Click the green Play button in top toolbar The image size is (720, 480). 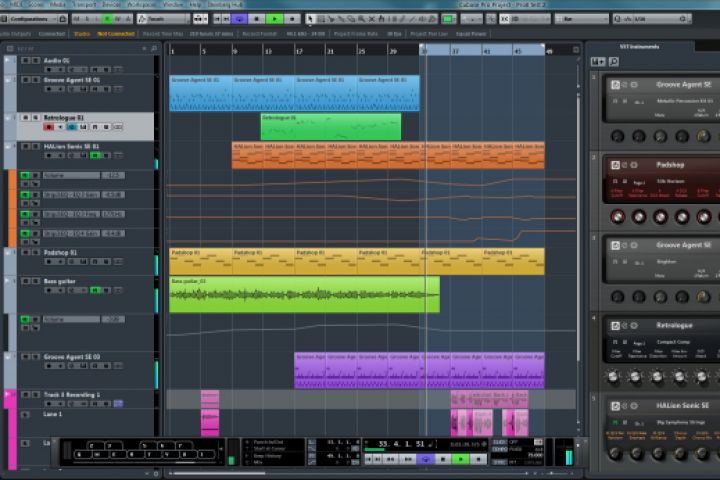[275, 18]
